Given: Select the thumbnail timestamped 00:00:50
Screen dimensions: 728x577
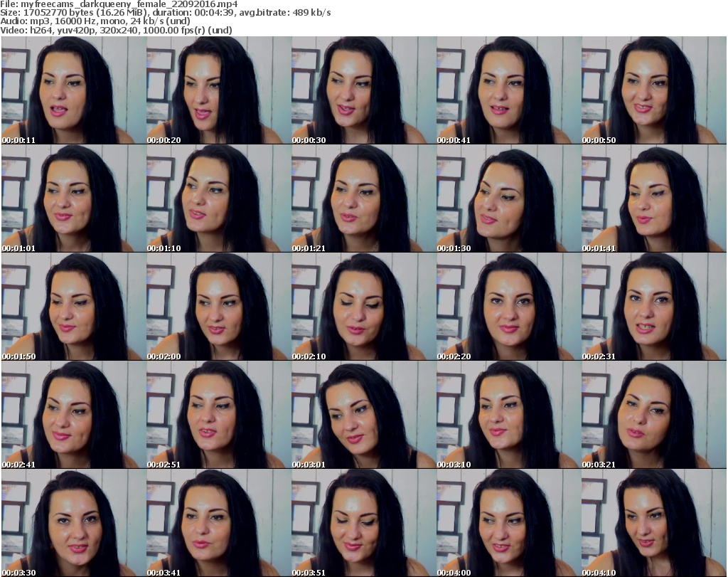Looking at the screenshot, I should point(653,90).
